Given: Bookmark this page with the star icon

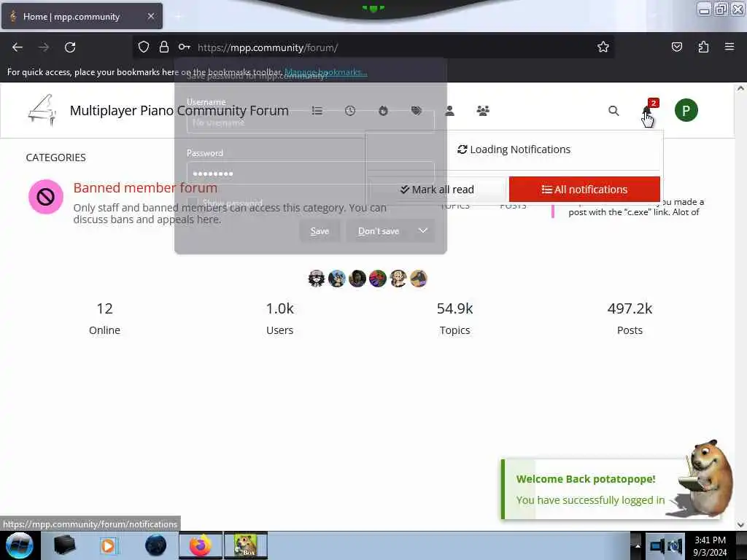Looking at the screenshot, I should coord(603,47).
